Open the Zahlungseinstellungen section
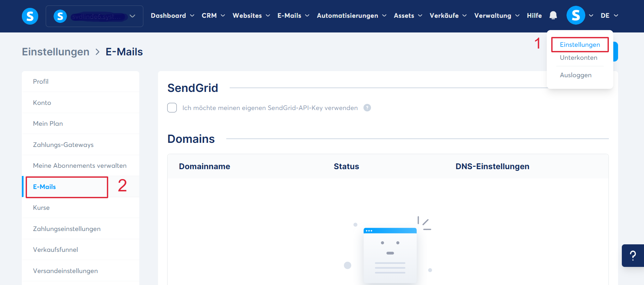The width and height of the screenshot is (644, 285). 81,229
